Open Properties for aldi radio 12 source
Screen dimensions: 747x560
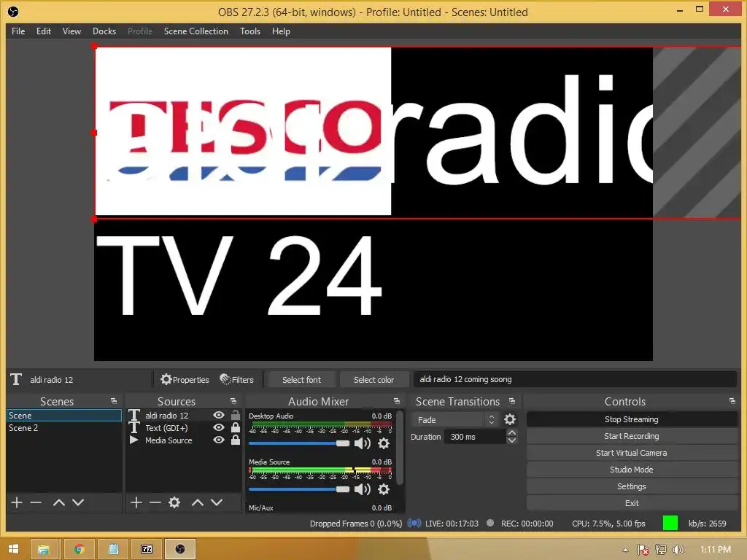(185, 379)
